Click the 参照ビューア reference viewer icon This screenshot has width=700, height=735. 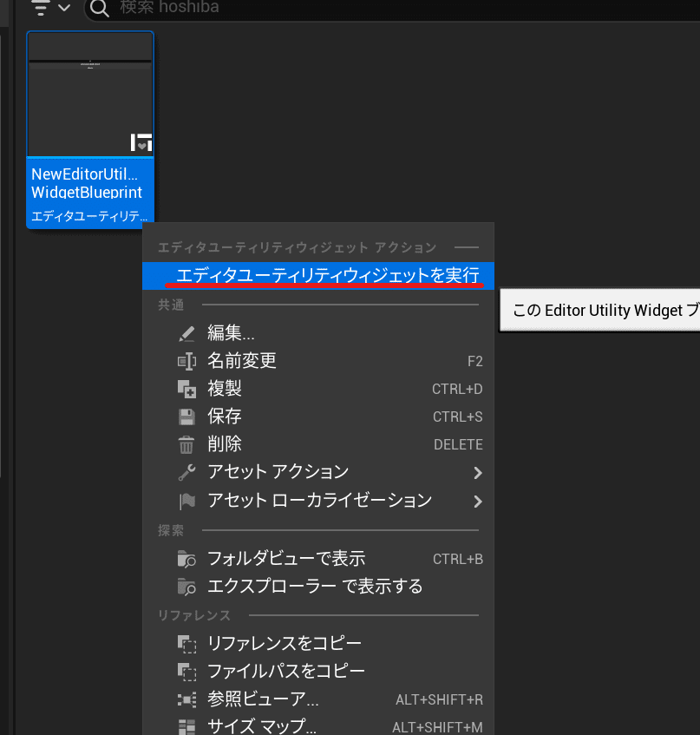185,699
